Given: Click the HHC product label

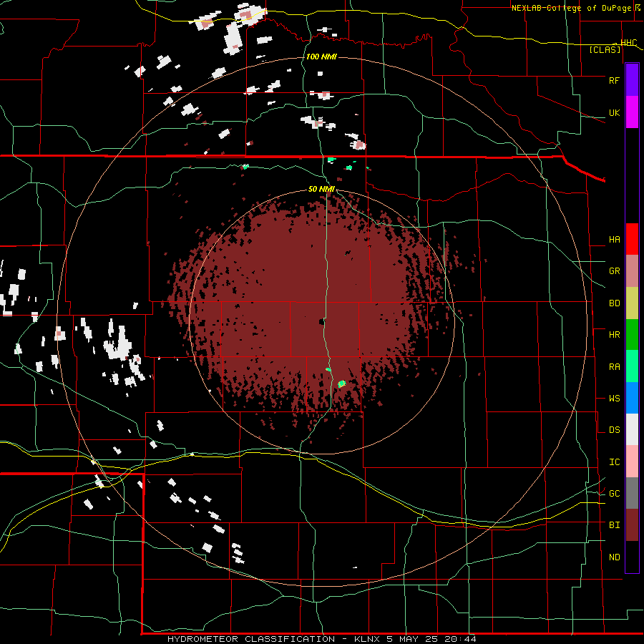Looking at the screenshot, I should click(x=628, y=42).
